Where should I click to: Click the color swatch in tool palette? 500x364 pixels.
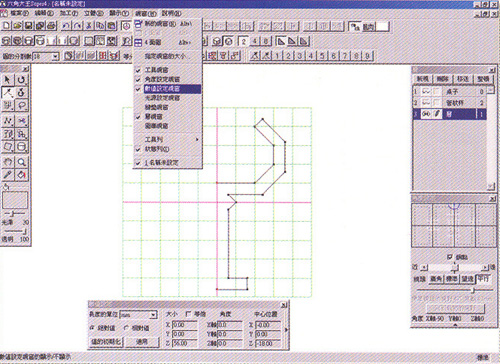click(x=15, y=200)
